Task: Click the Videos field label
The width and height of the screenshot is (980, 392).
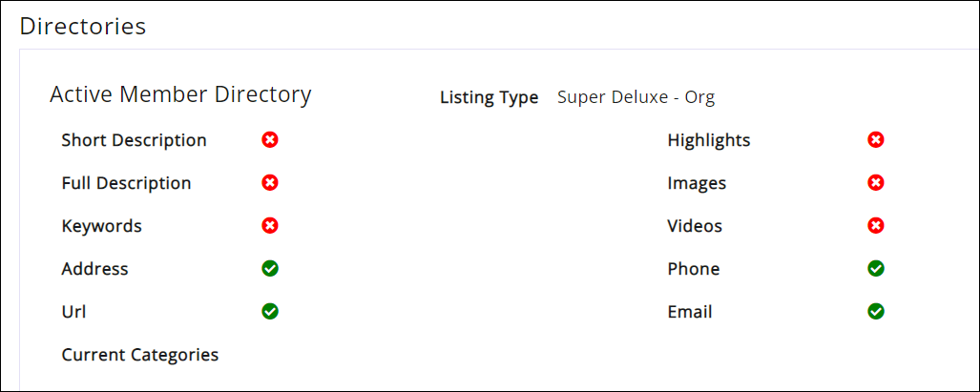Action: tap(695, 226)
